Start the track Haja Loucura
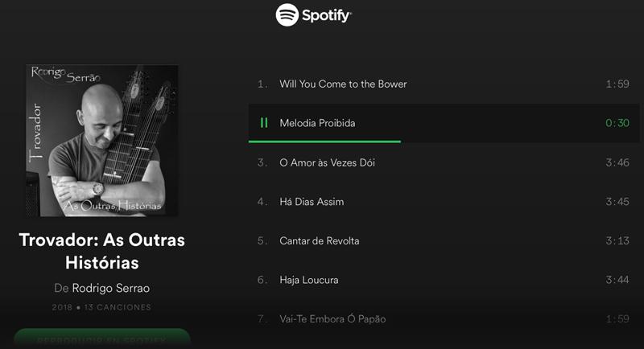Viewport: 644px width, 349px height. pyautogui.click(x=444, y=280)
